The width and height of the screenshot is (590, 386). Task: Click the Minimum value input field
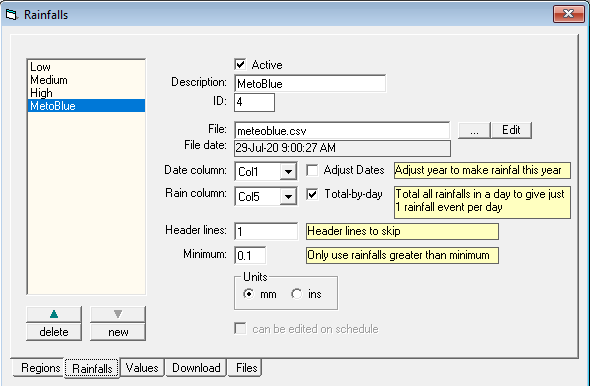[250, 255]
